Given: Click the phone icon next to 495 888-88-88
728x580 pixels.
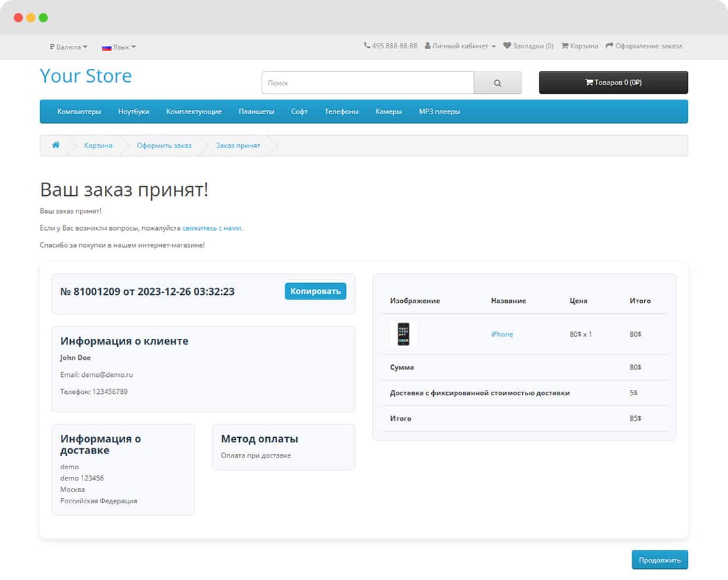Looking at the screenshot, I should click(x=367, y=45).
